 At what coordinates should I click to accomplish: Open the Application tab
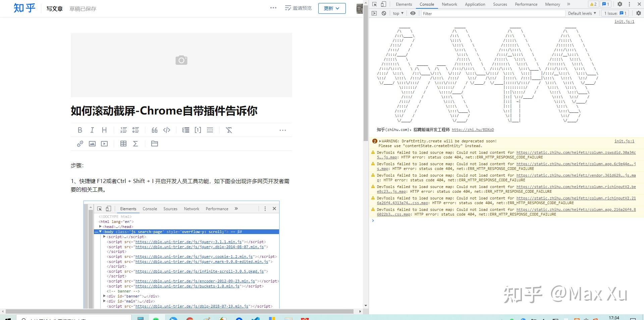(475, 4)
